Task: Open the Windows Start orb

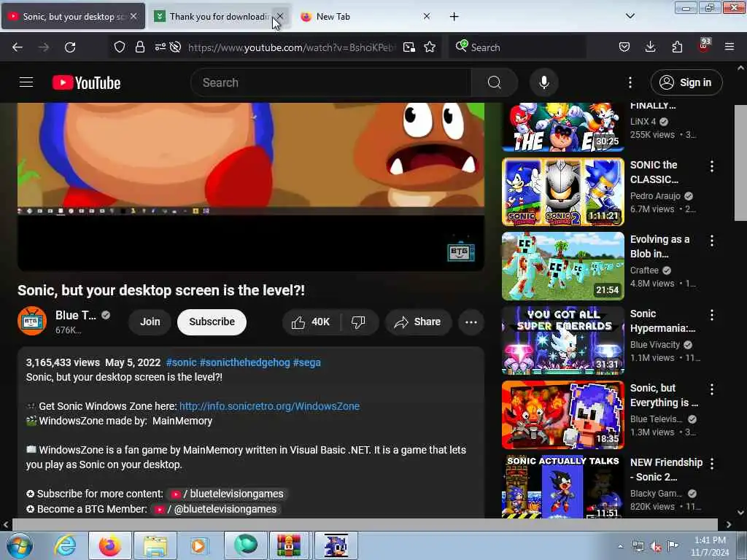Action: pyautogui.click(x=19, y=545)
